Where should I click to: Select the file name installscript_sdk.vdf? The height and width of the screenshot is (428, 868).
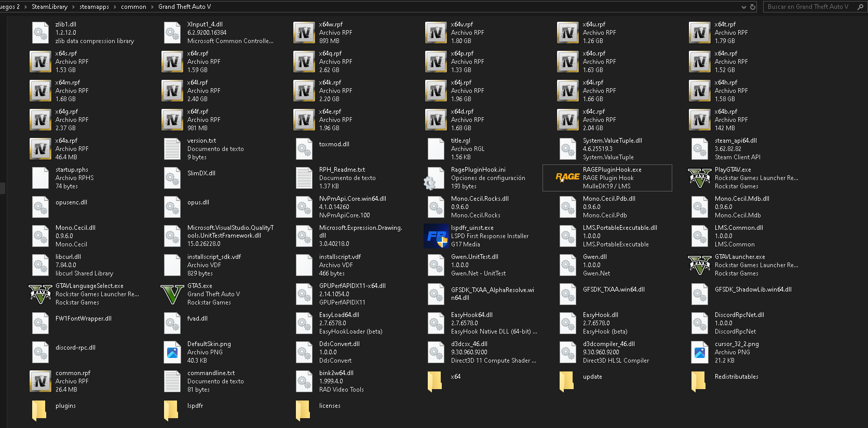(x=214, y=257)
